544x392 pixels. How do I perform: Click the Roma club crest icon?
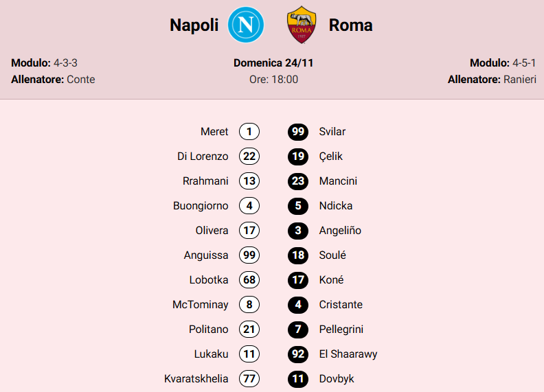302,25
